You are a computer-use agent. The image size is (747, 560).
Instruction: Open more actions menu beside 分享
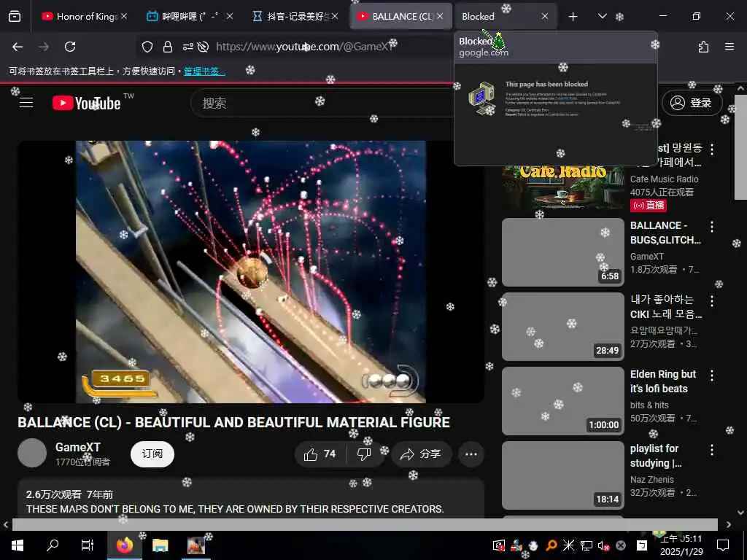471,454
